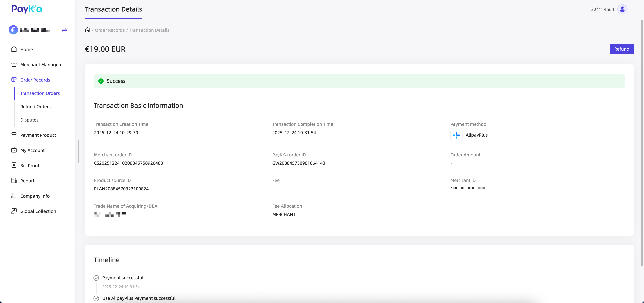Image resolution: width=644 pixels, height=303 pixels.
Task: Select the Transaction Details tab header
Action: click(113, 9)
